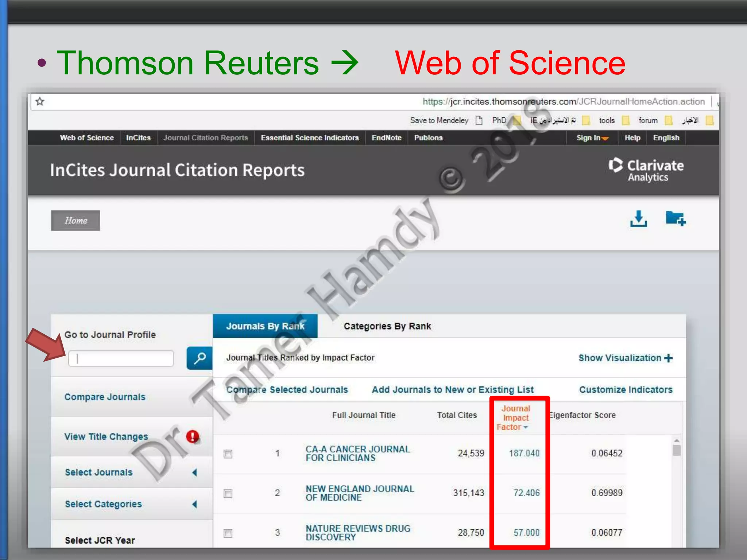This screenshot has width=747, height=560.
Task: Open Customize Indicators
Action: click(x=626, y=390)
